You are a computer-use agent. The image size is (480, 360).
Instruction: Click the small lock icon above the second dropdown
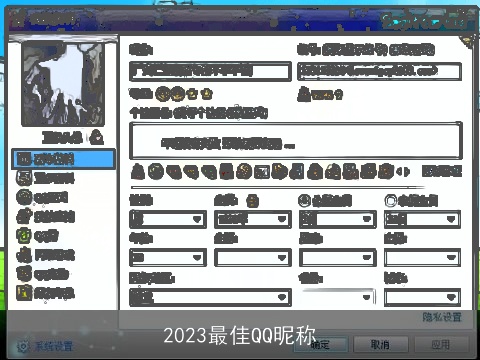(252, 200)
